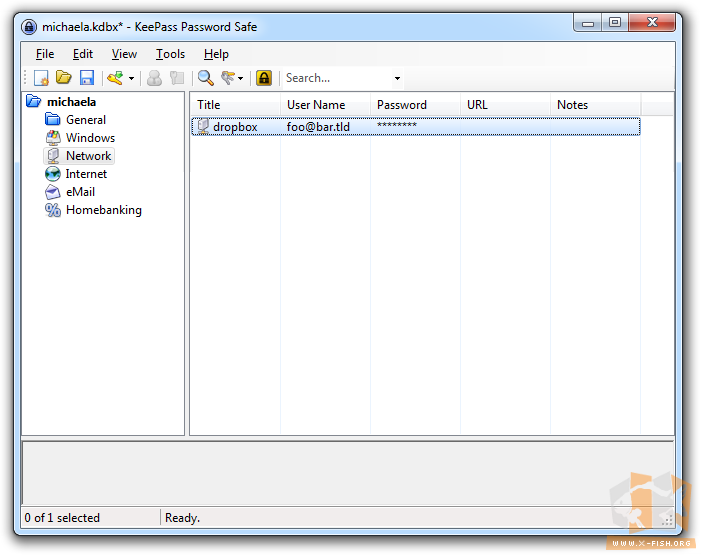Copy password with greyed clipboard icon

(x=177, y=78)
